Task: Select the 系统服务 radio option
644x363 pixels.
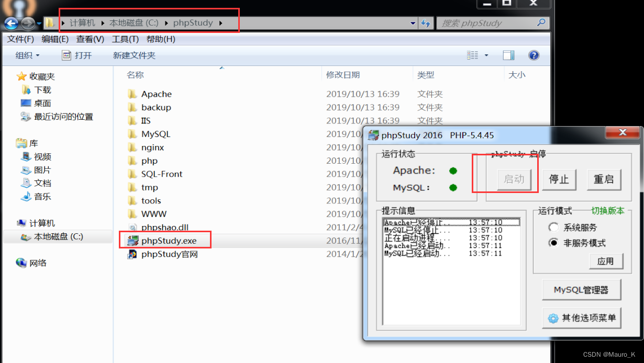Action: pos(553,228)
